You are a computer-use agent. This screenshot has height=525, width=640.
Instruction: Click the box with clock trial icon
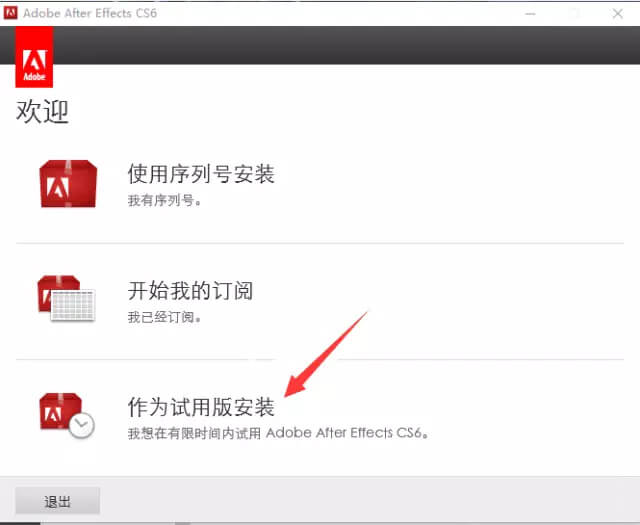pyautogui.click(x=67, y=415)
